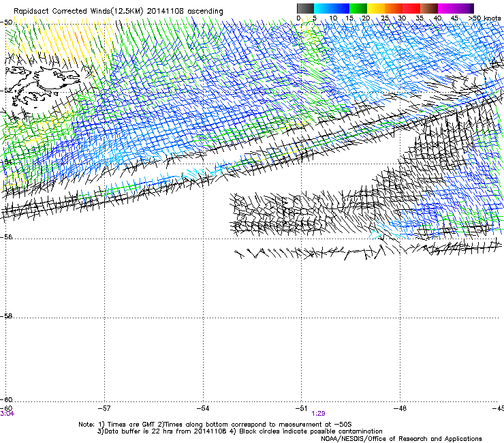Click the gray 0-5 knots legend swatch

[x=305, y=8]
